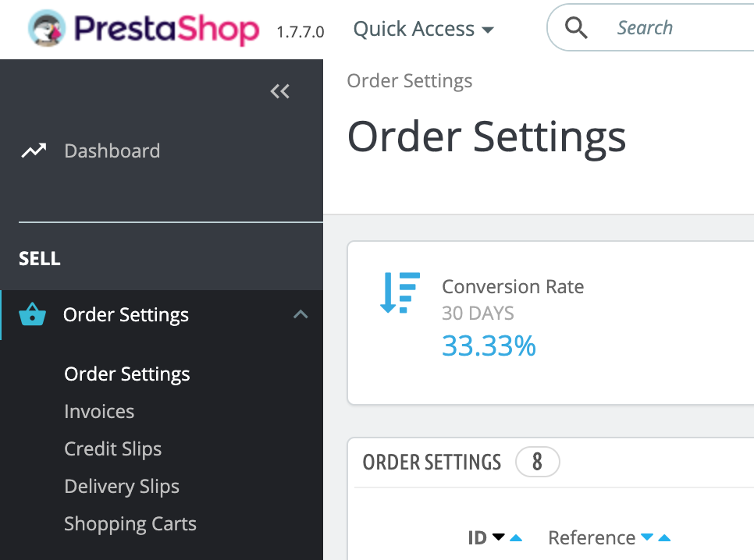Sort Reference column ascending arrow
754x560 pixels.
point(664,538)
